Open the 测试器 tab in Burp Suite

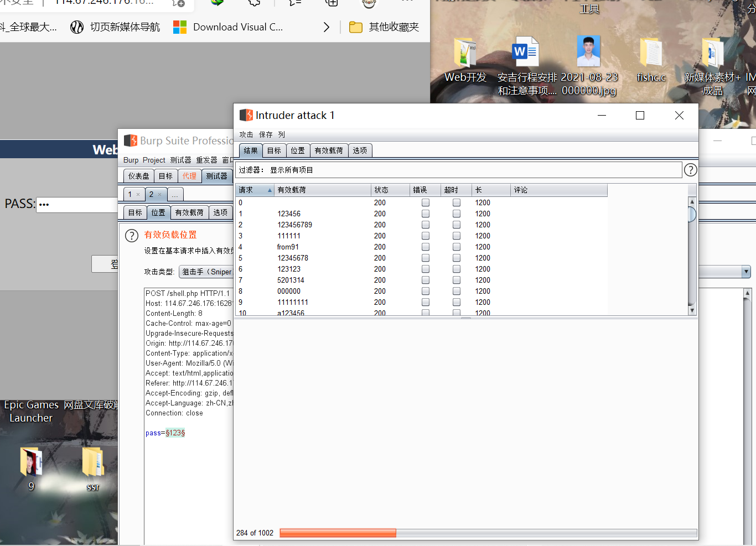[216, 176]
